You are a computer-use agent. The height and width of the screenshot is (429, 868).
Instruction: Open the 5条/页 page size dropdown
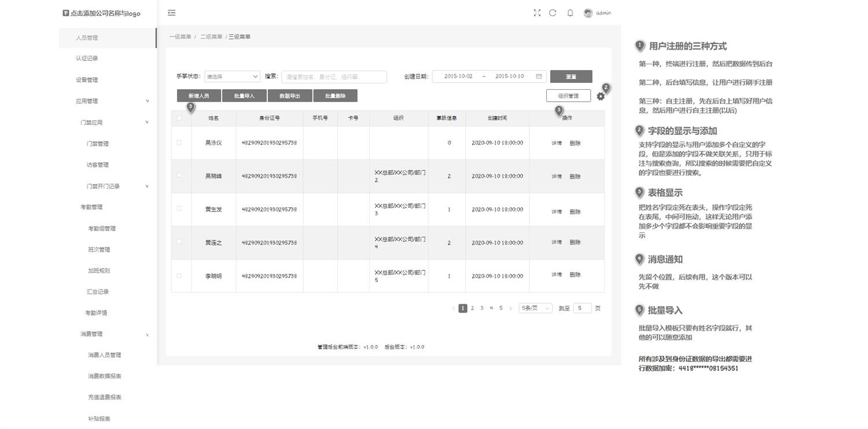(535, 309)
